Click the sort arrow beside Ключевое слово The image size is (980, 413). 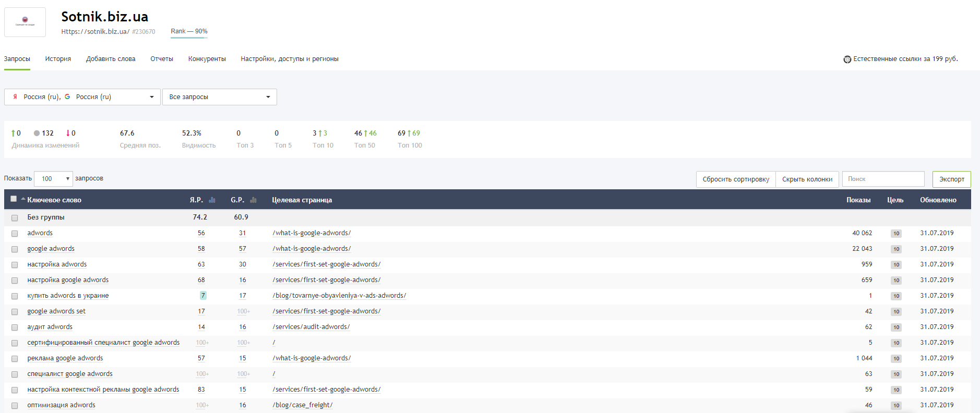[23, 199]
